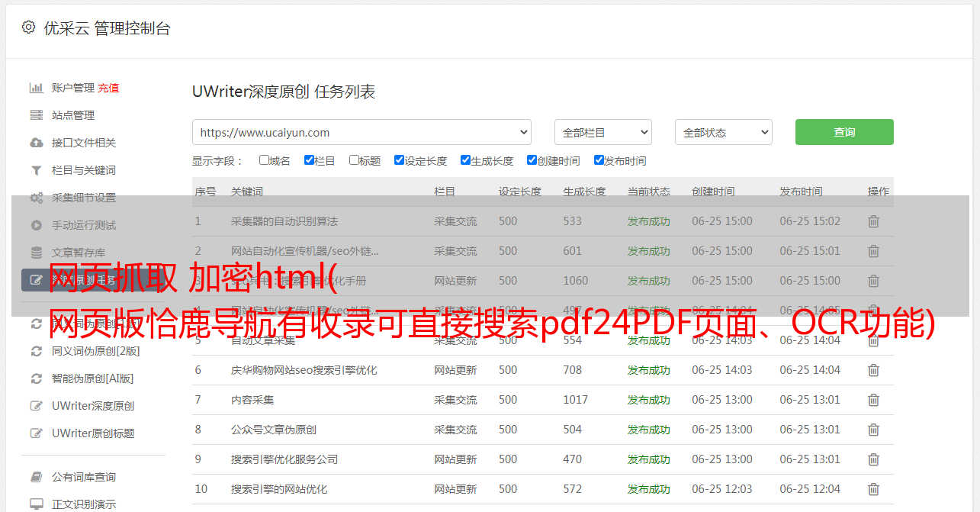980x512 pixels.
Task: Click keyword 内容采集 in row 7
Action: click(252, 400)
